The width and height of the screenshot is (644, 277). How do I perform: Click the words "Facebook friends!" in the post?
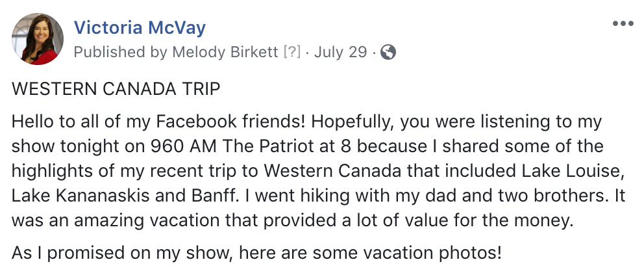tap(231, 122)
